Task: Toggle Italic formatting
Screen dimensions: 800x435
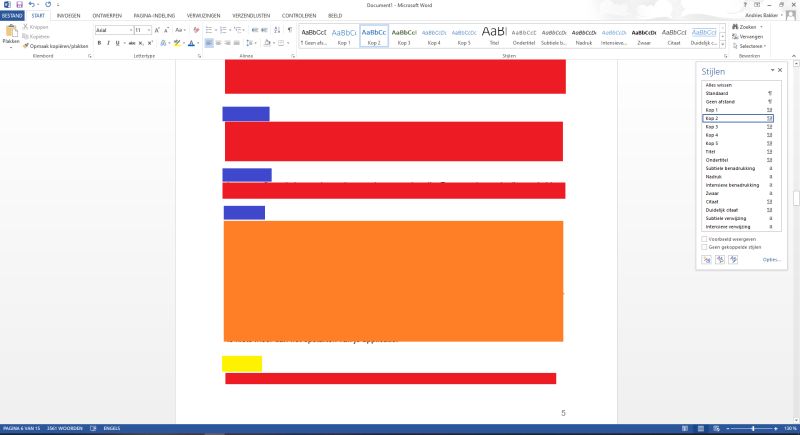Action: (108, 43)
